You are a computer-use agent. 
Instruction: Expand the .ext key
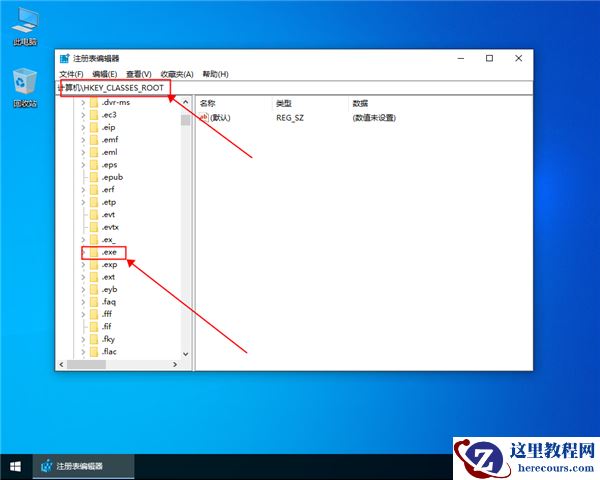click(83, 277)
